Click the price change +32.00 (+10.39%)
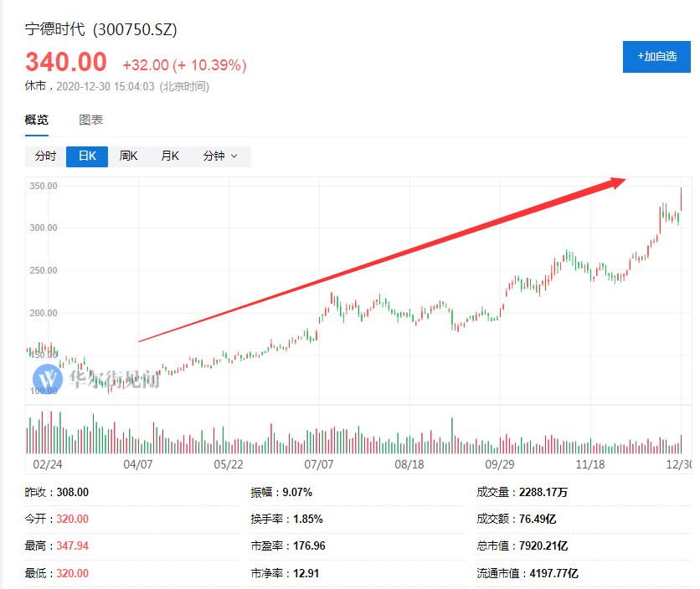Viewport: 700px width, 589px height. pyautogui.click(x=184, y=65)
